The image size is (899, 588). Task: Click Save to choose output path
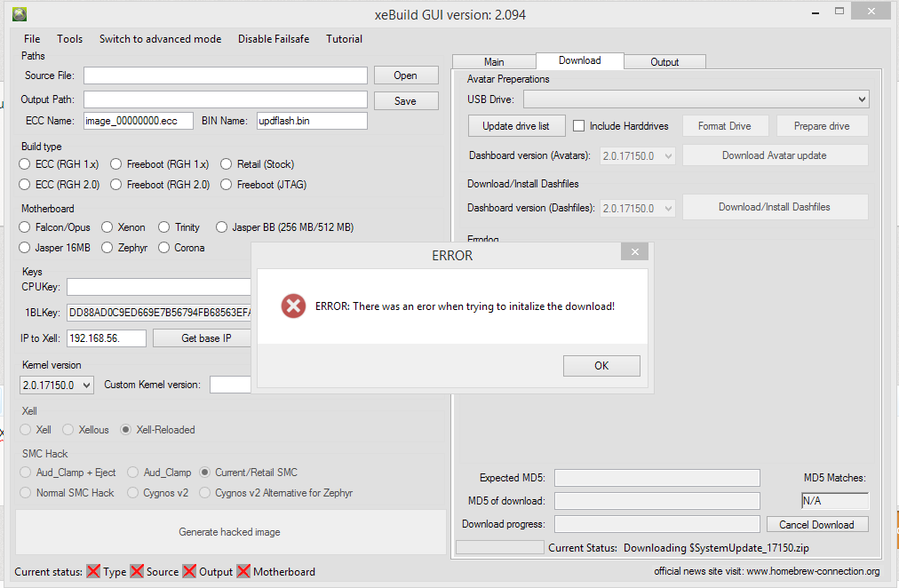[406, 101]
